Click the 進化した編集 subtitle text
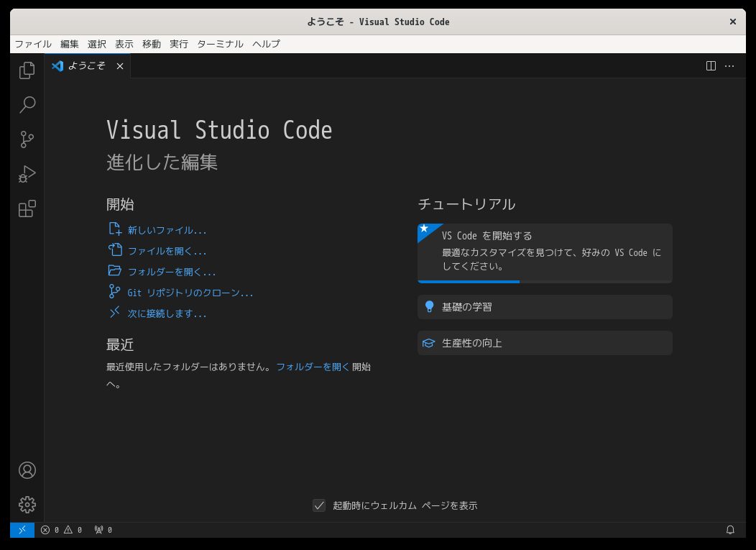 tap(162, 162)
